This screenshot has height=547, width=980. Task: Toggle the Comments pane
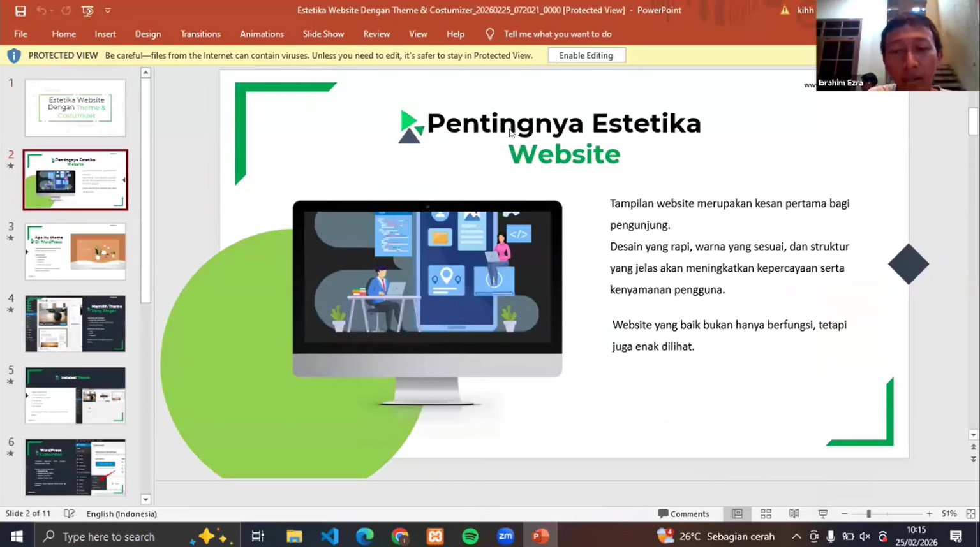pyautogui.click(x=683, y=514)
